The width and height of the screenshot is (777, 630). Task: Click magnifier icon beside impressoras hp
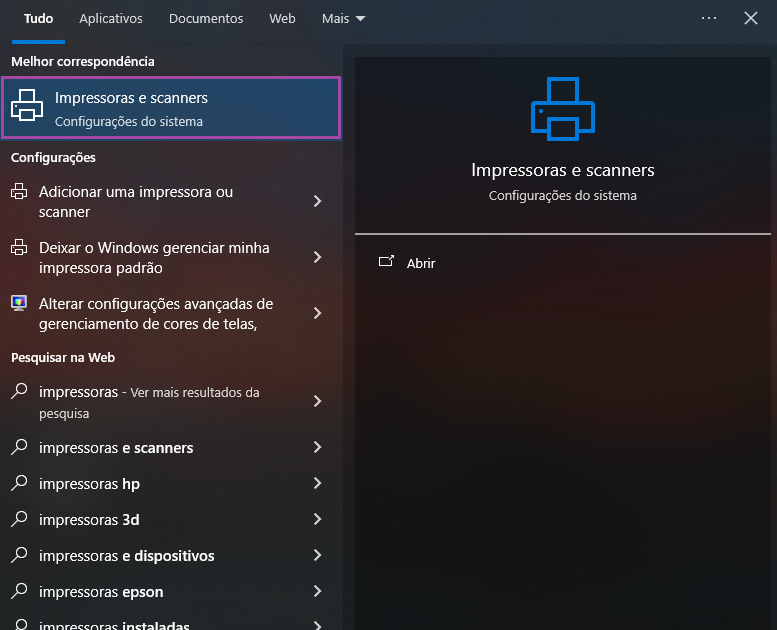(x=19, y=483)
